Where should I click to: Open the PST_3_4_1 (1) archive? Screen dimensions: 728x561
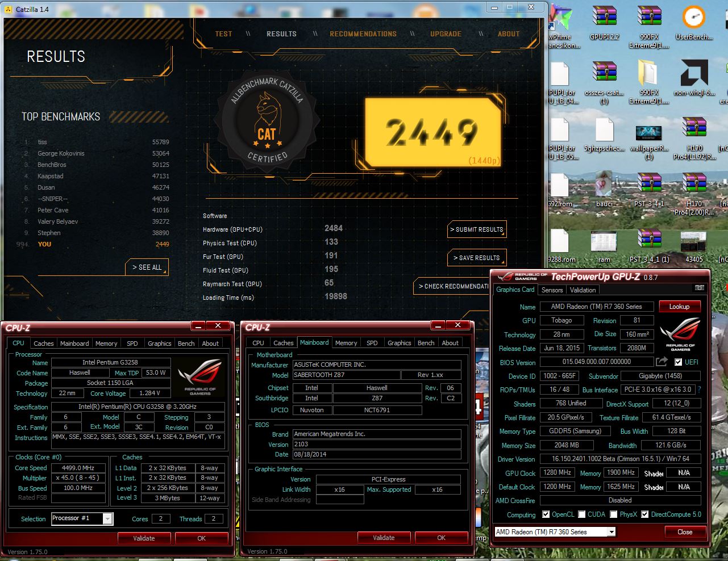[x=649, y=246]
